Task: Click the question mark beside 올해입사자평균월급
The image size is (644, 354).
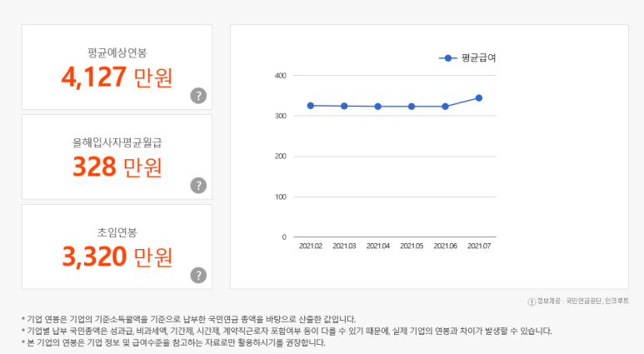Action: 198,185
